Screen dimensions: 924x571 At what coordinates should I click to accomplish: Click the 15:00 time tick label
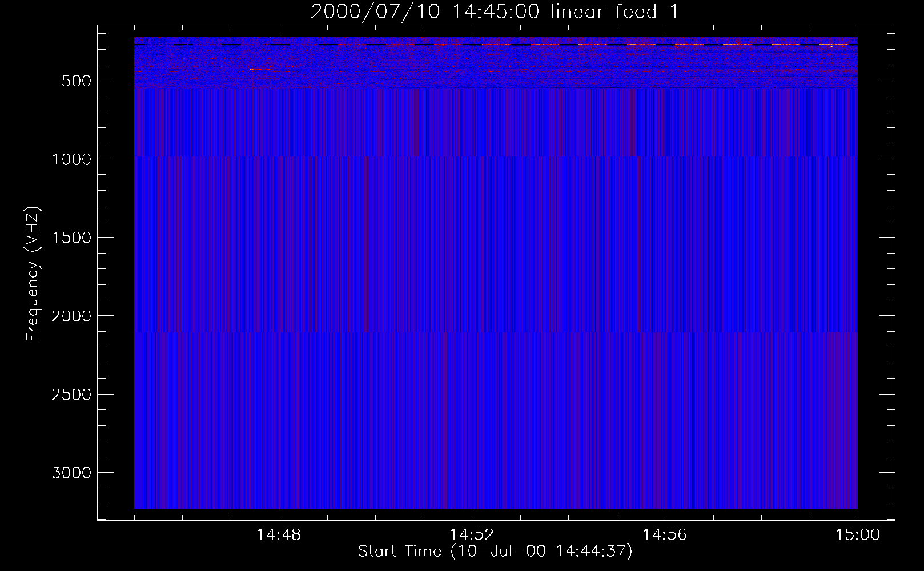858,535
